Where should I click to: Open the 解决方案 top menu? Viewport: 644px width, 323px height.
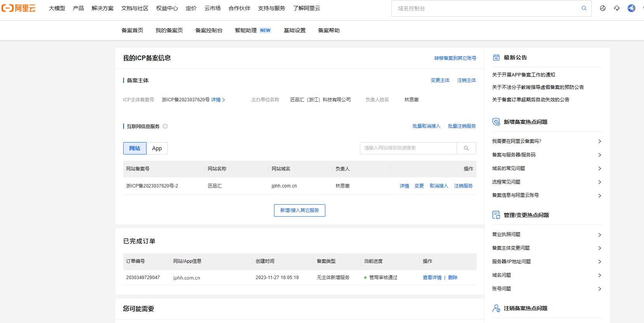[103, 8]
